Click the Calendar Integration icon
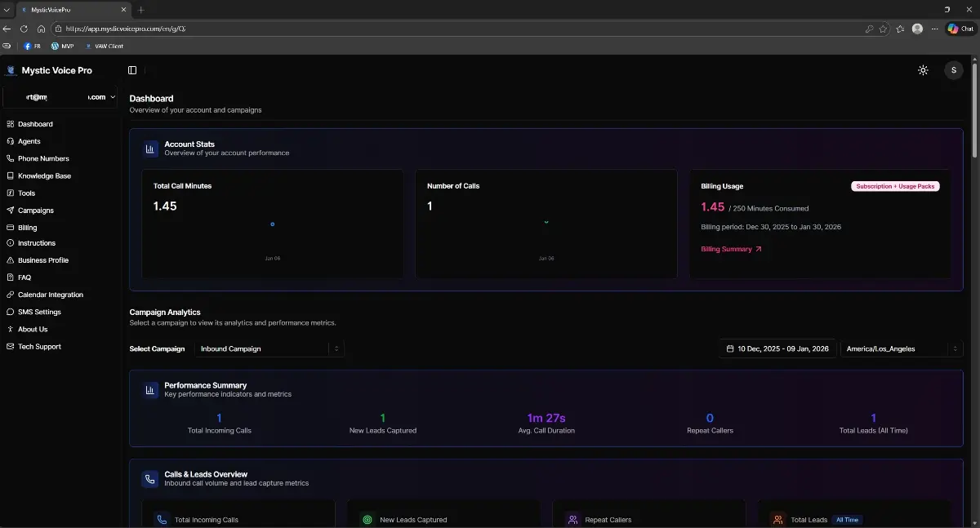 coord(9,294)
